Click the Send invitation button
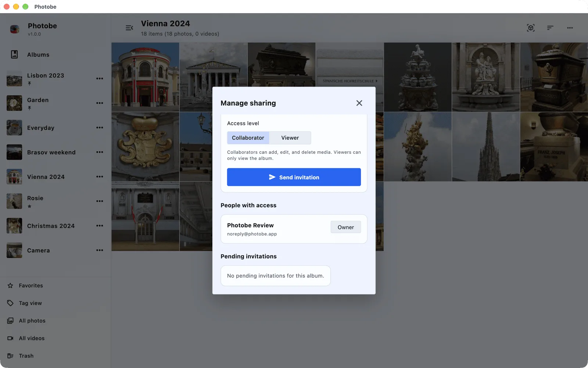The height and width of the screenshot is (368, 588). (x=294, y=177)
